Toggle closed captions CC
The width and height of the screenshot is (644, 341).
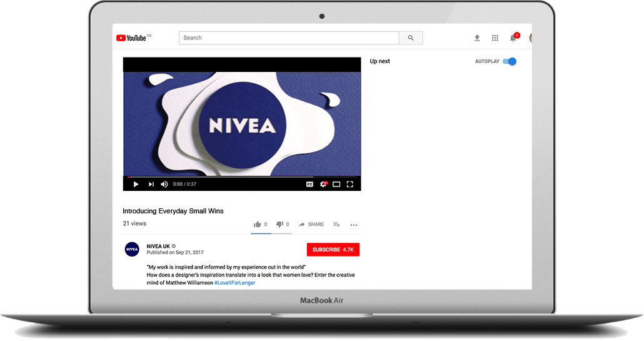(x=309, y=184)
